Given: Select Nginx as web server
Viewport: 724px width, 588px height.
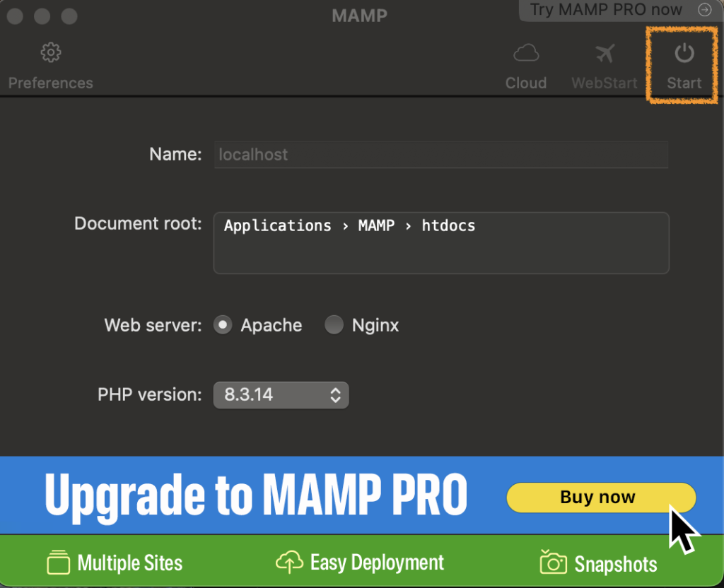Looking at the screenshot, I should click(x=334, y=325).
